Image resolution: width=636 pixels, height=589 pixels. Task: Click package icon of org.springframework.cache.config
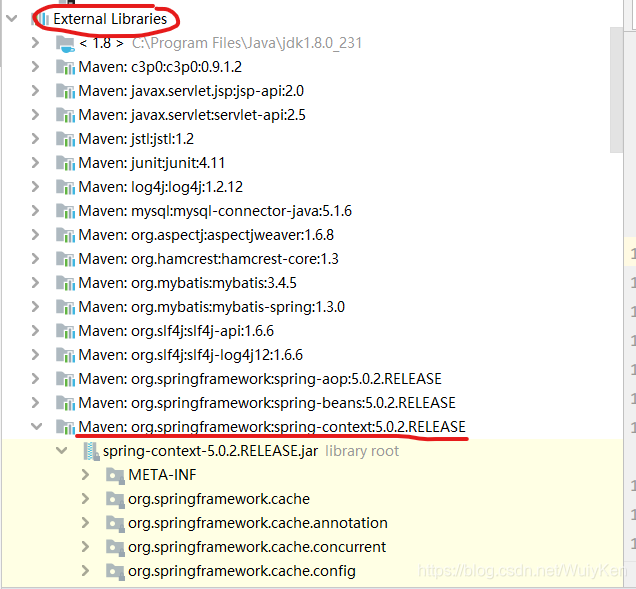[115, 572]
